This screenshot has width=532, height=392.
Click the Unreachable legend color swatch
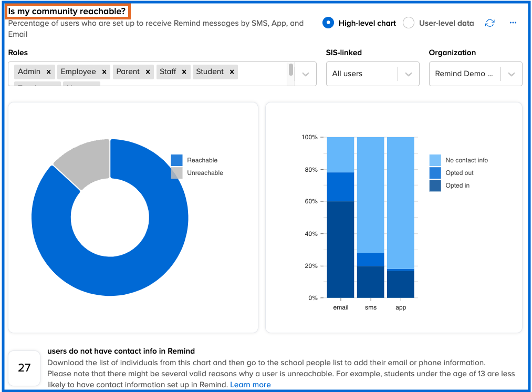tap(176, 173)
